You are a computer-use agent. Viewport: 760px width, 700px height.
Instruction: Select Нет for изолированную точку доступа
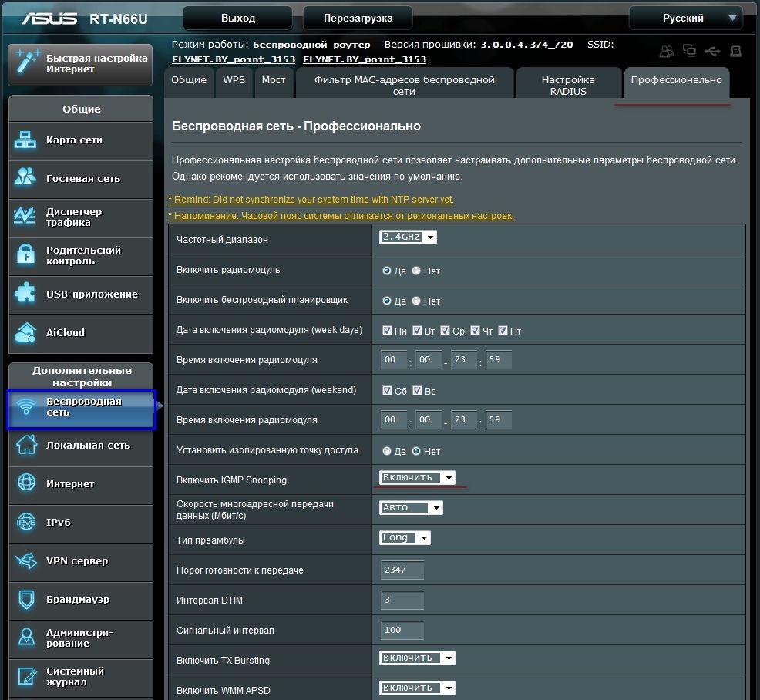[x=416, y=451]
